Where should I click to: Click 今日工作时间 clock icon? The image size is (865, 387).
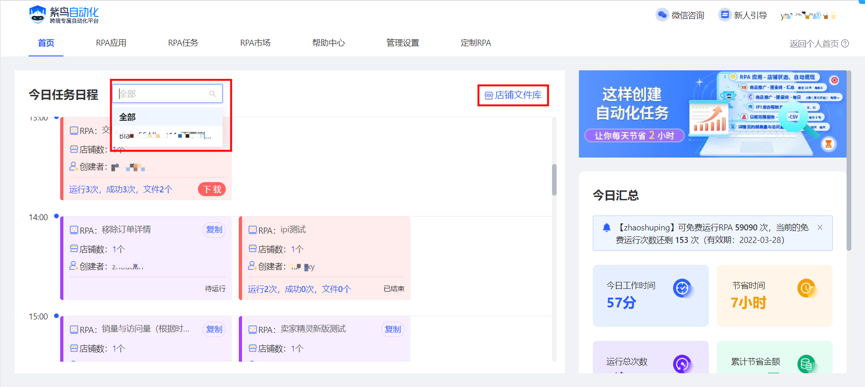point(682,287)
